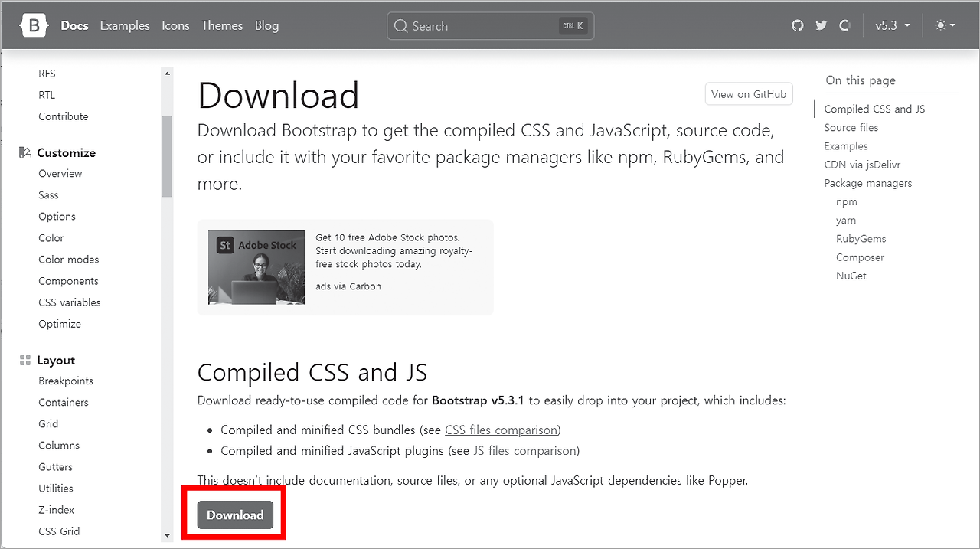Click sidebar scrollbar up arrow
Image resolution: width=980 pixels, height=549 pixels.
(x=167, y=73)
